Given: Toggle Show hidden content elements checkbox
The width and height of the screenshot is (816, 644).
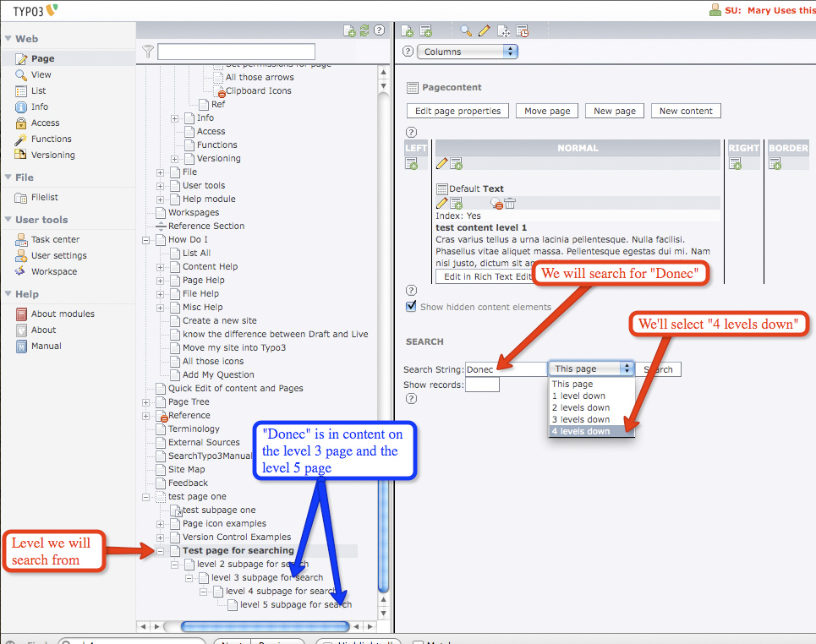Looking at the screenshot, I should point(412,307).
